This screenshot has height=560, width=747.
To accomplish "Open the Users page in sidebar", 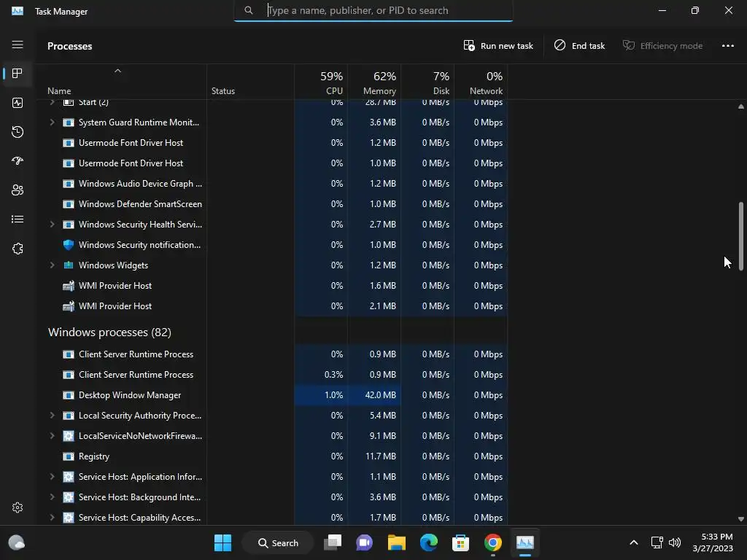I will [18, 190].
